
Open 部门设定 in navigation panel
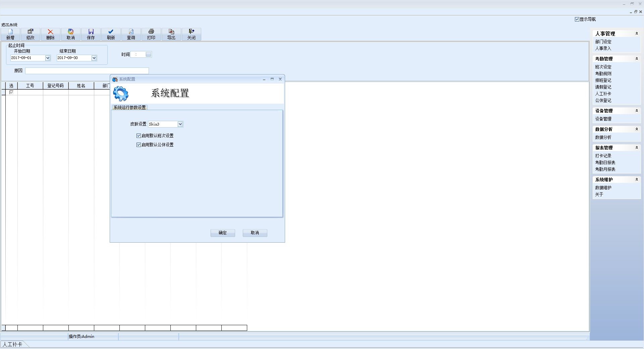point(603,42)
